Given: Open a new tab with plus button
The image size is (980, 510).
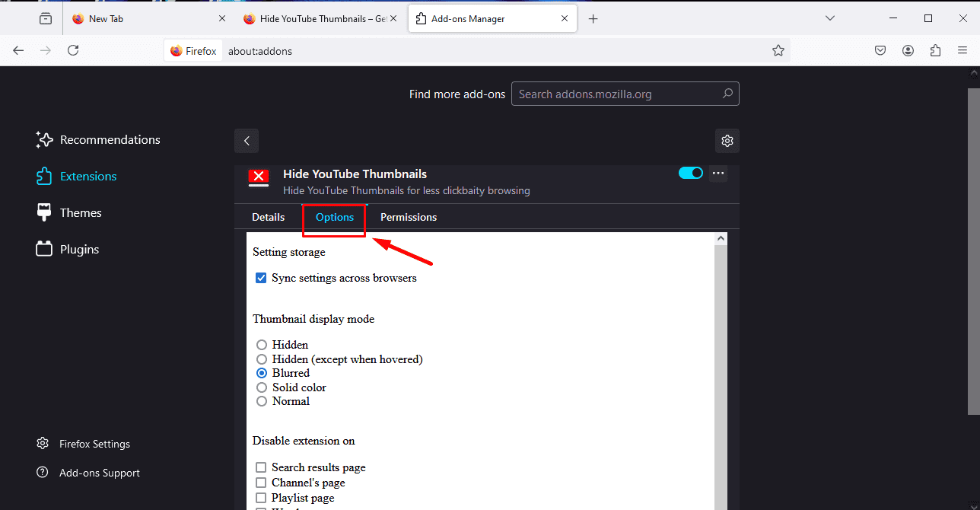Looking at the screenshot, I should [593, 19].
